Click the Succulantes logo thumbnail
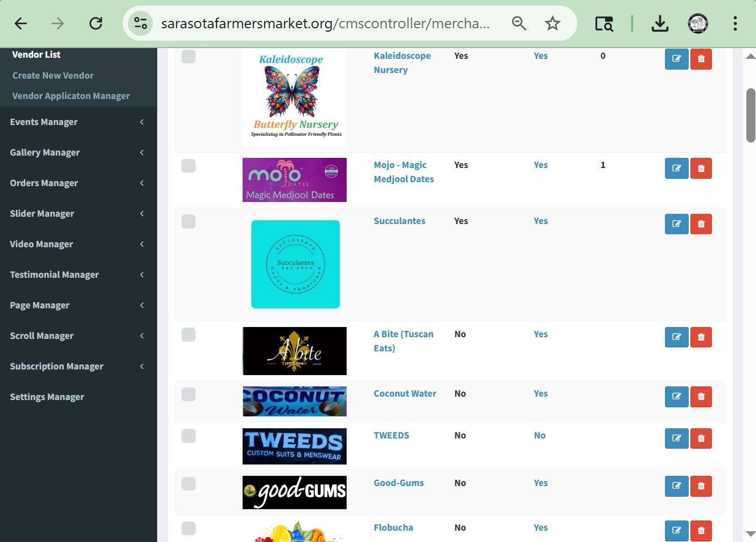The width and height of the screenshot is (756, 542). point(295,264)
